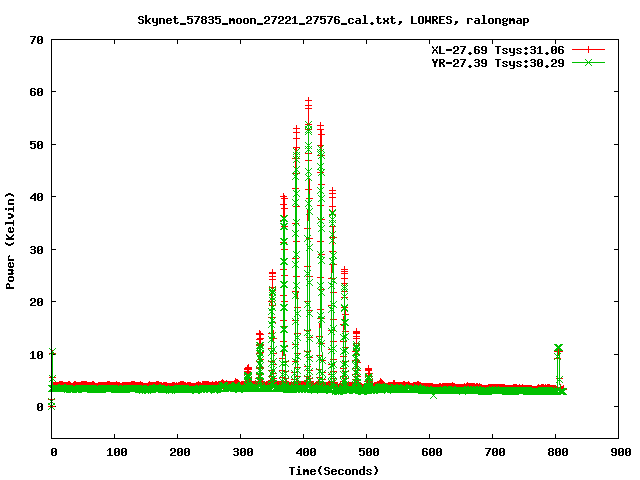Click y-axis tick label 10
The width and height of the screenshot is (640, 480).
coord(36,355)
